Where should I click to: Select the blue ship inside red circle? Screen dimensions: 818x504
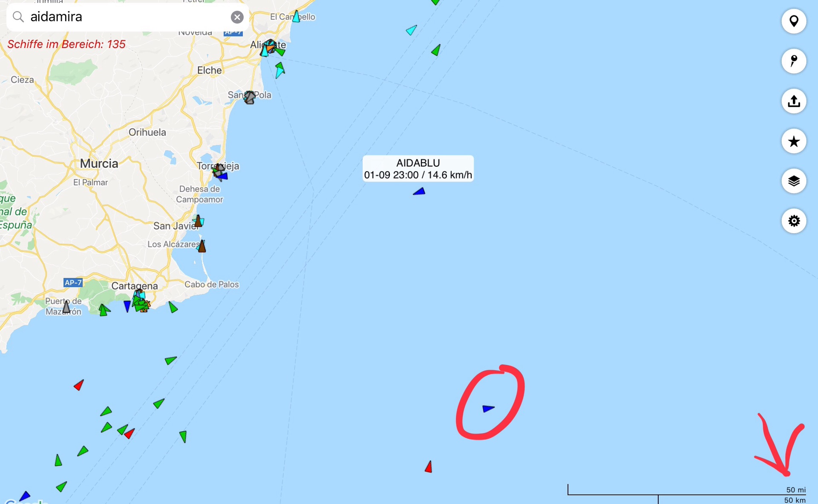pos(488,409)
